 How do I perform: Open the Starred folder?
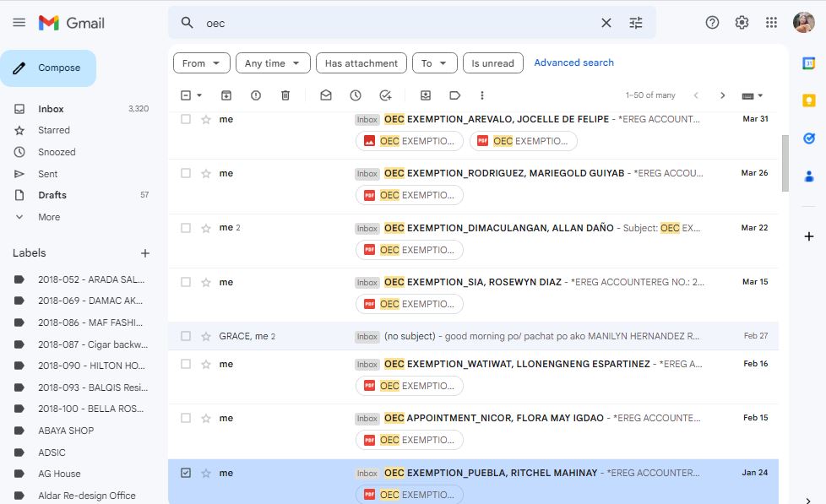54,130
